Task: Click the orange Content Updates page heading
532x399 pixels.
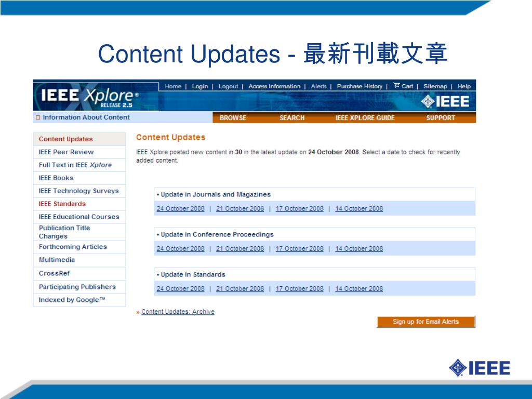Action: coord(170,137)
